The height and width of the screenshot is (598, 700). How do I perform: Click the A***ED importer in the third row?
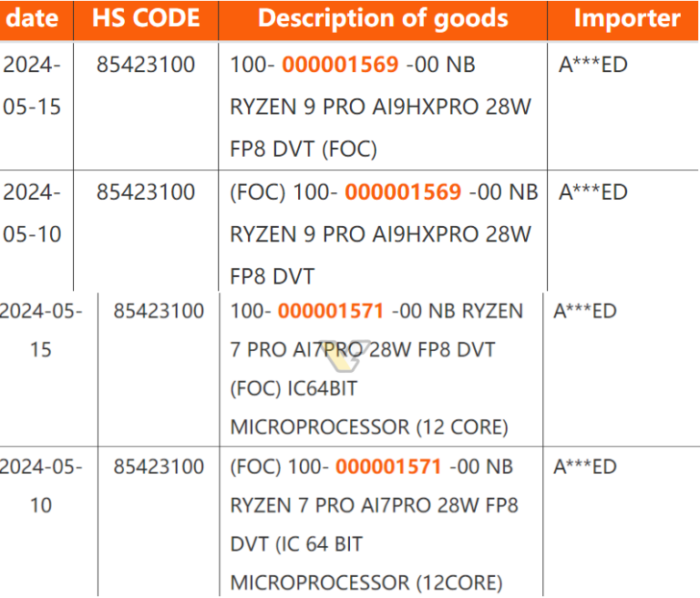point(585,311)
